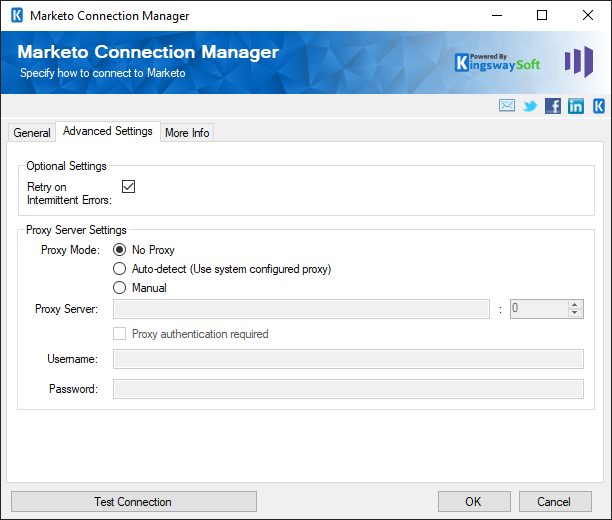Screen dimensions: 612x520
Task: Click the Test Connection button
Action: pos(134,502)
